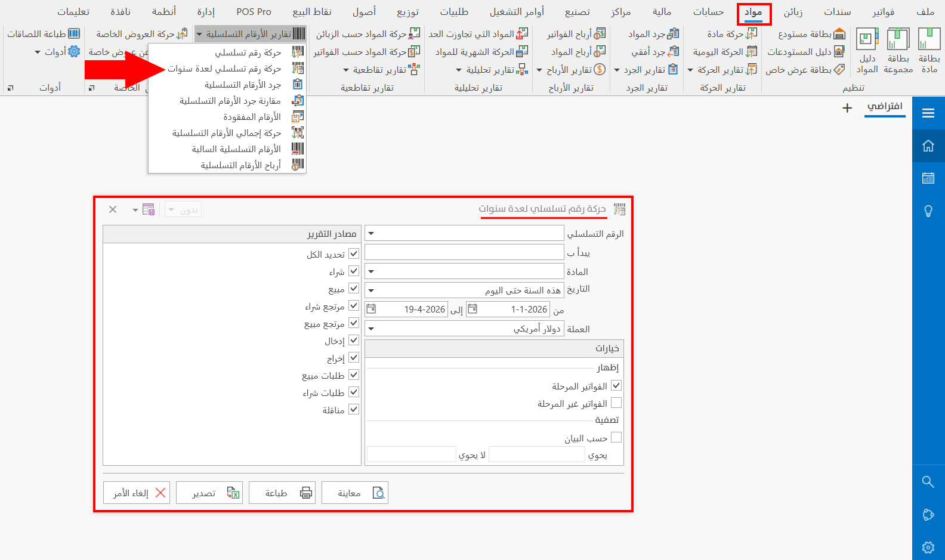Viewport: 945px width, 560px height.
Task: Select جرد الأرقام التسلسلية menu entry
Action: point(227,85)
